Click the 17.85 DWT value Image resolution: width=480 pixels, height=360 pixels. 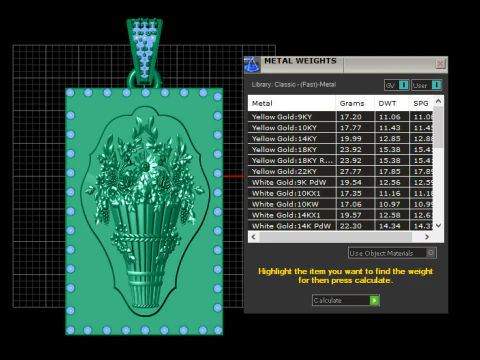390,172
